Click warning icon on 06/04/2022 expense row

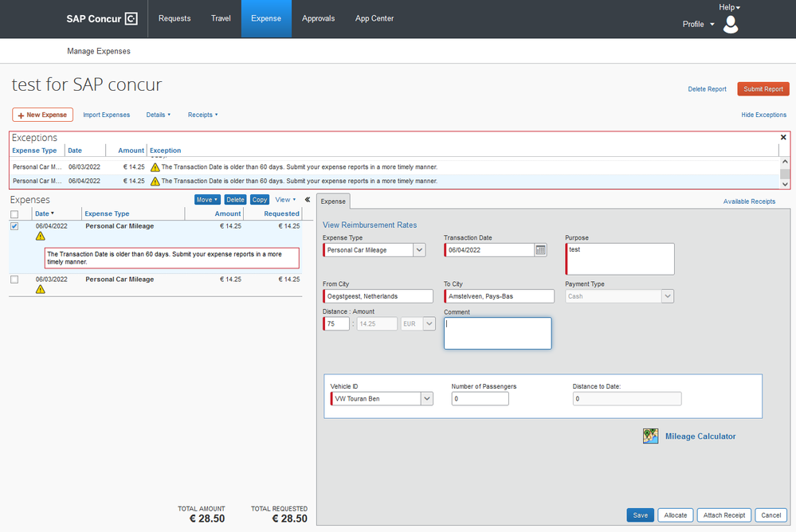[40, 236]
